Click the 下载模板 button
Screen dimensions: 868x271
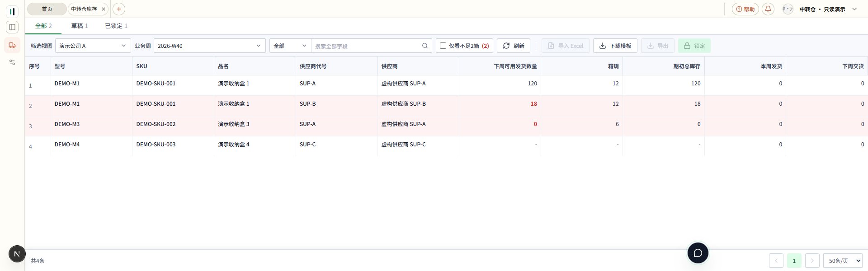(x=615, y=46)
